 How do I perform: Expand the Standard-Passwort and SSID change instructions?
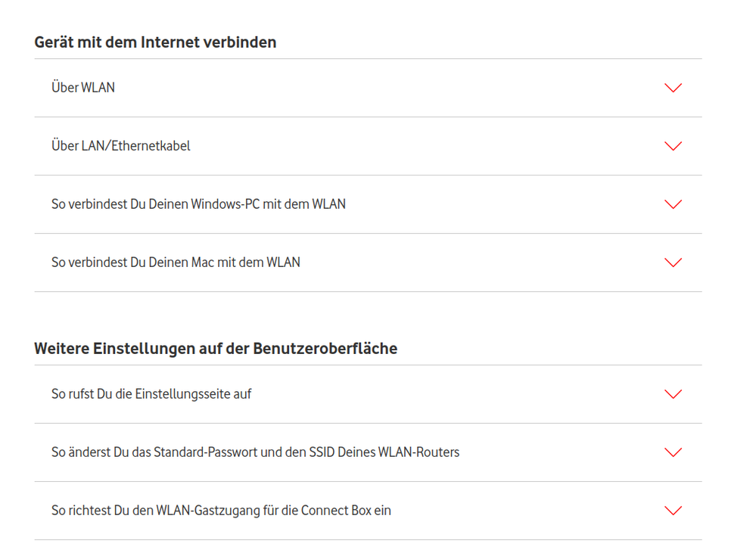pyautogui.click(x=255, y=452)
